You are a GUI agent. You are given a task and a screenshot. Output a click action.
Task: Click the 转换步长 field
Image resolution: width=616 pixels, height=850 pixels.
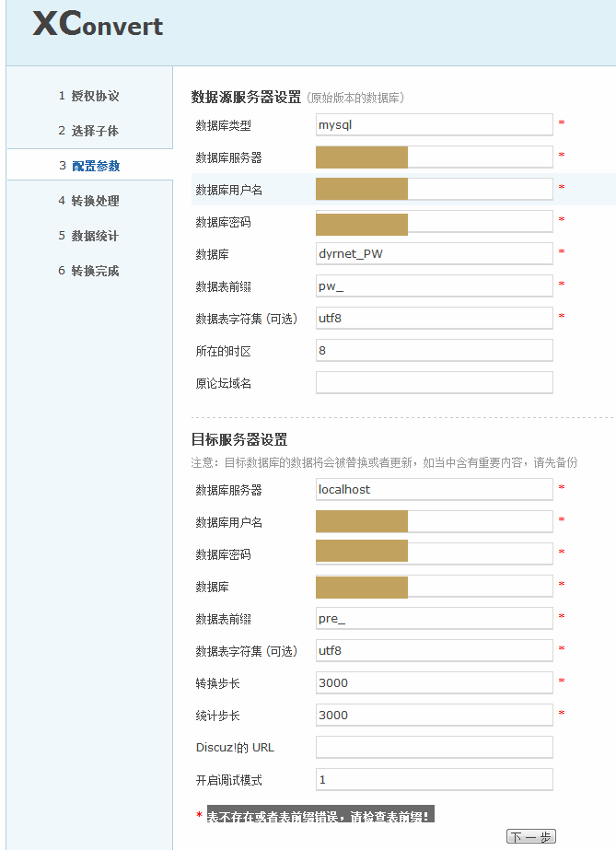point(434,682)
